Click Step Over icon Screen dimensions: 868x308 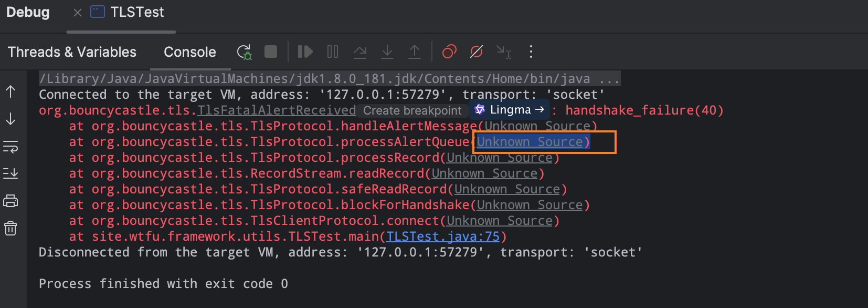click(360, 52)
